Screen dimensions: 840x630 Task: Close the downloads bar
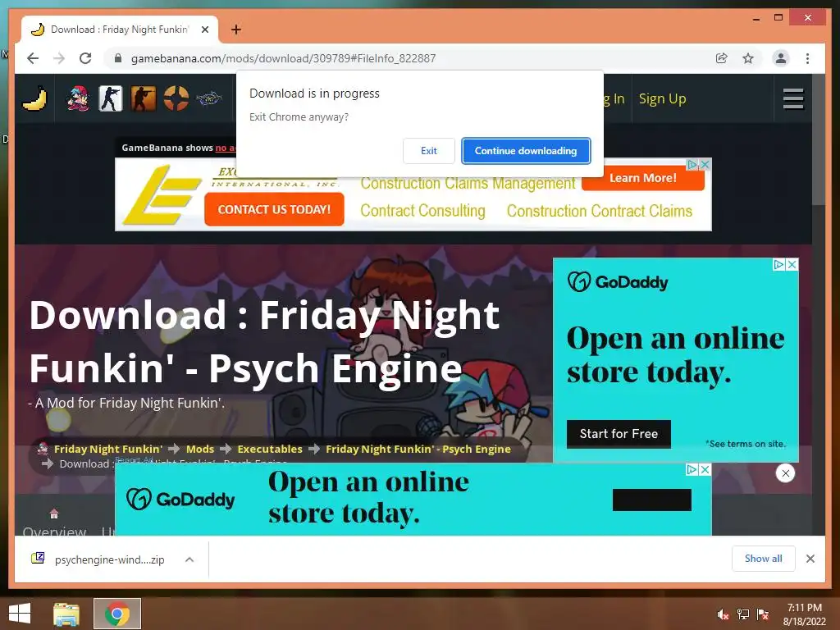[810, 559]
